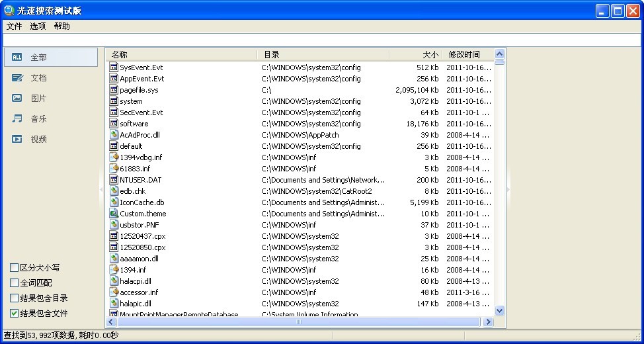Select the 图片 (Pictures) category icon

[17, 99]
